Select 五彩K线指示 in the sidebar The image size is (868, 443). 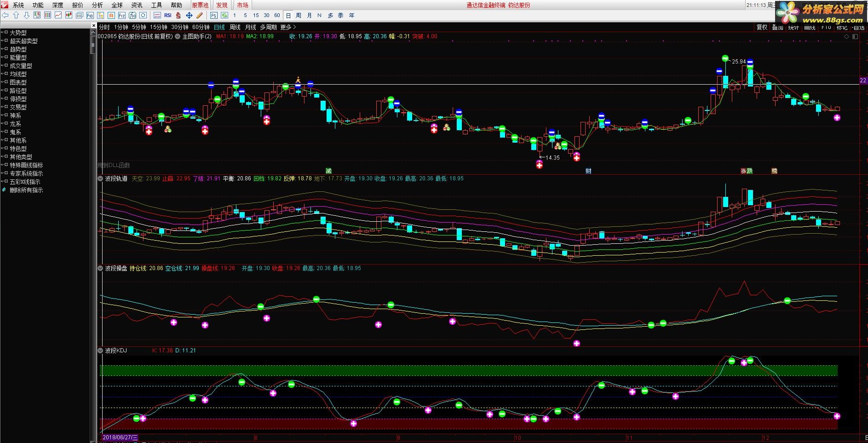(25, 182)
